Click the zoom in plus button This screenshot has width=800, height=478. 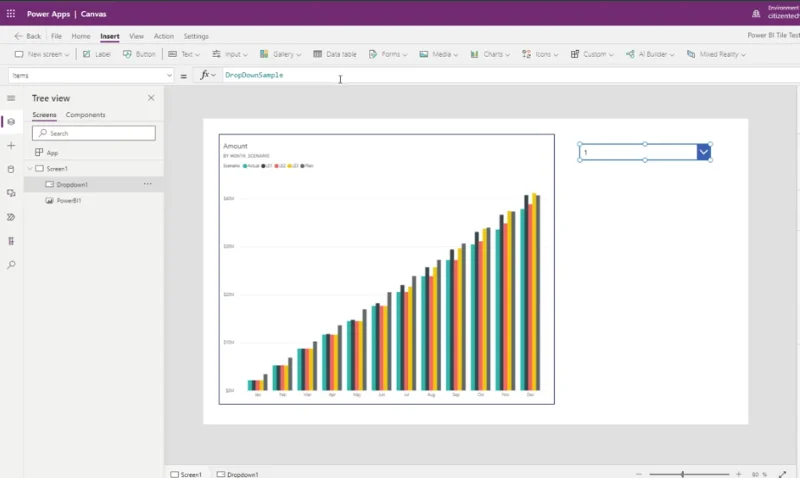pyautogui.click(x=738, y=474)
